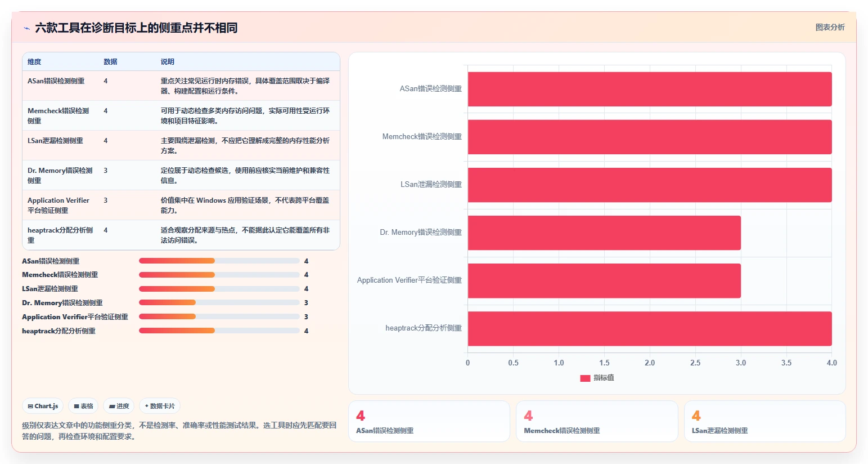Click the heaptrack分配分析侧重 progress bar
Image resolution: width=868 pixels, height=464 pixels.
tap(219, 331)
